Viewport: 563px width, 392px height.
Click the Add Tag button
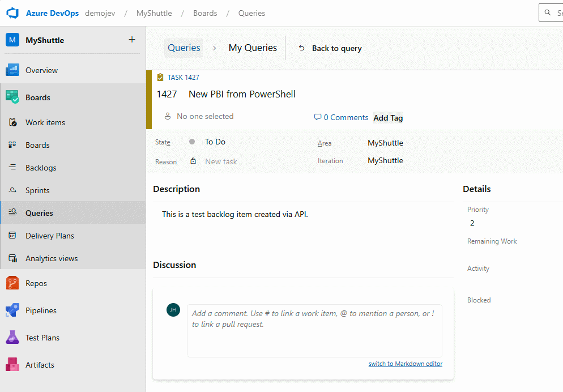388,118
